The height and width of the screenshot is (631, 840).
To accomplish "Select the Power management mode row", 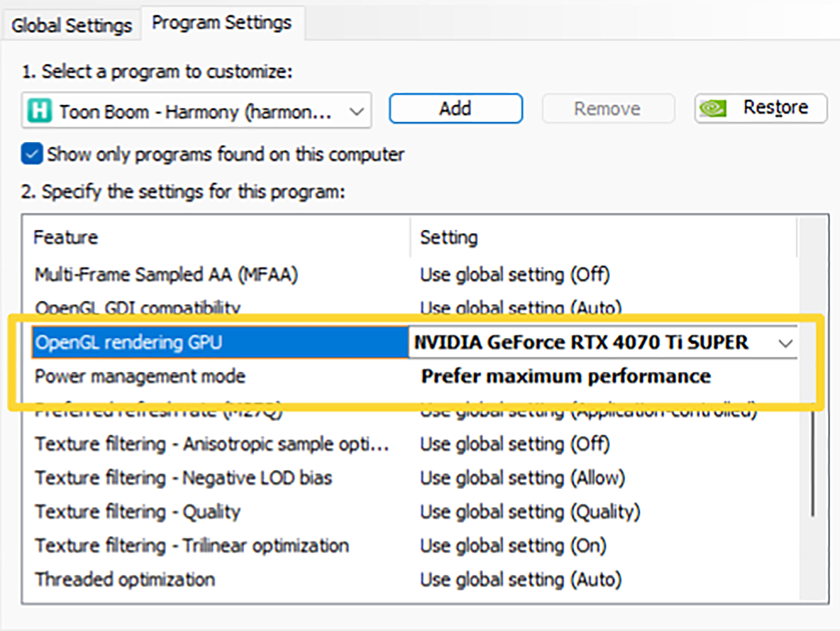I will (x=140, y=376).
